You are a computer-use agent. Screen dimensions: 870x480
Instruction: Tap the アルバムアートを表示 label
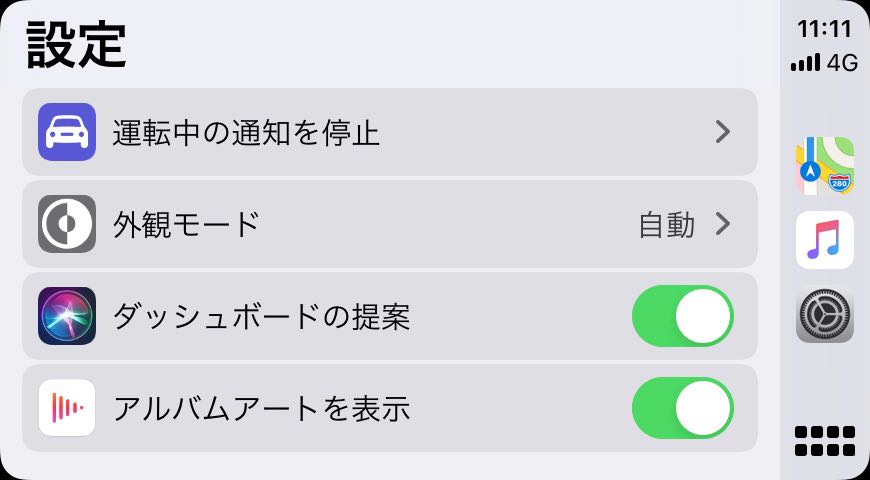(261, 409)
